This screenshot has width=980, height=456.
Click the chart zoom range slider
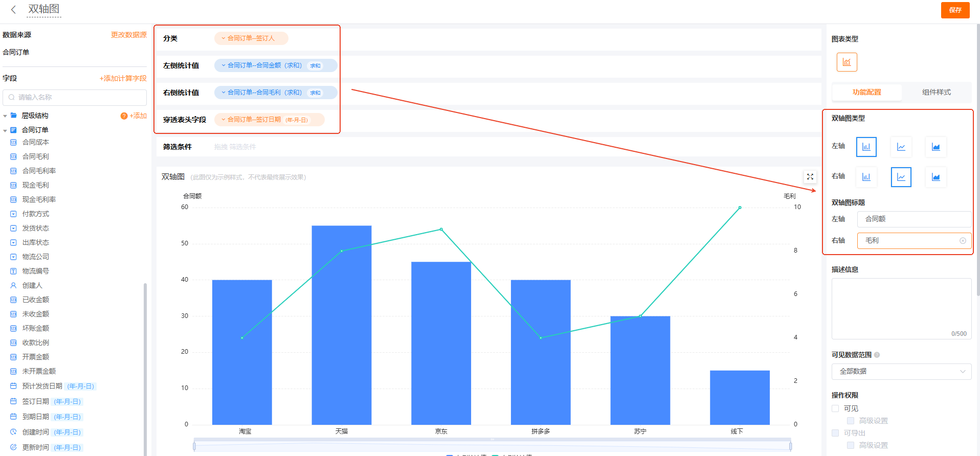coord(492,446)
